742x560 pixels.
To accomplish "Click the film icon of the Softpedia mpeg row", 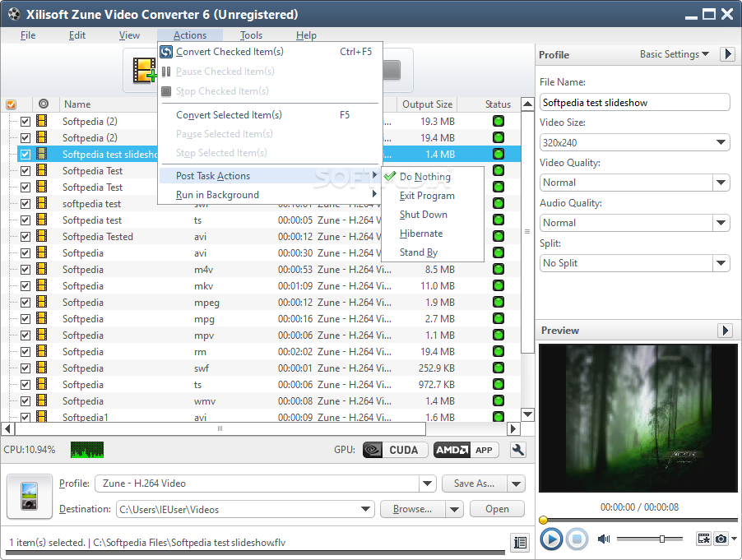I will coord(42,302).
